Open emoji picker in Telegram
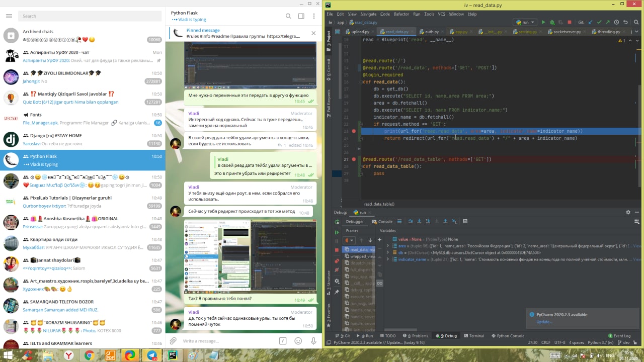The image size is (644, 362). tap(298, 340)
